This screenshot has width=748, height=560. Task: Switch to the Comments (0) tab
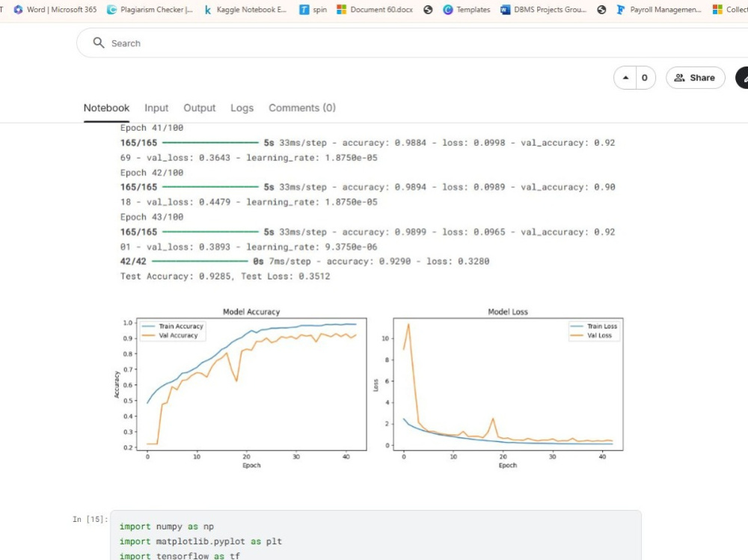[x=302, y=108]
